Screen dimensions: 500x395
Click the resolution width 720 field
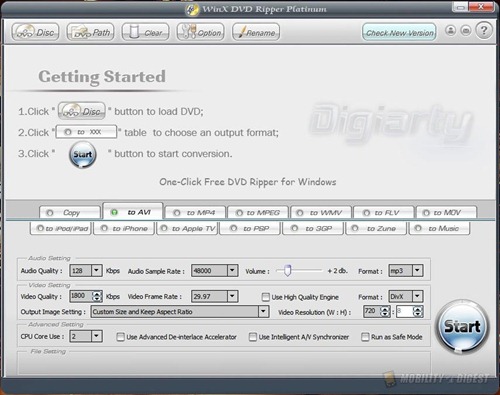tap(372, 312)
